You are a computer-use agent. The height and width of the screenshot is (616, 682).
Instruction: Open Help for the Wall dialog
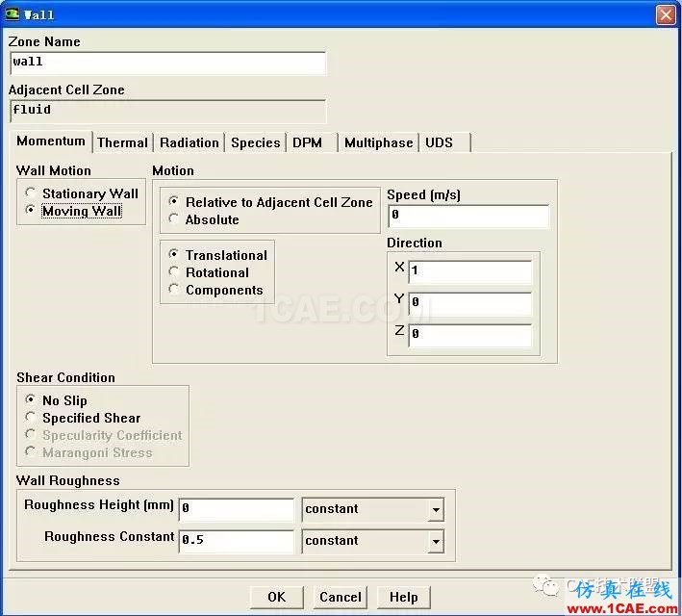pyautogui.click(x=404, y=597)
